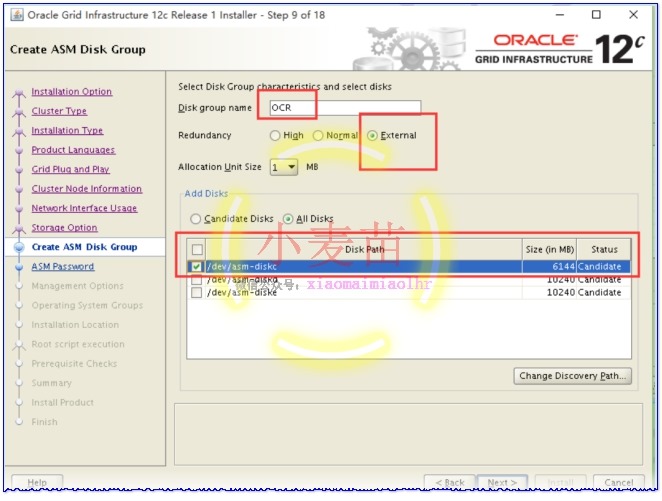
Task: Select the /dev/asm-diskc disk path text
Action: (242, 266)
